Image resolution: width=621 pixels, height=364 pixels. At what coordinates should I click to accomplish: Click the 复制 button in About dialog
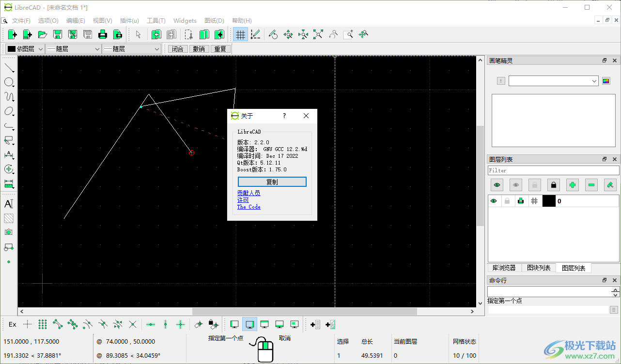tap(272, 182)
